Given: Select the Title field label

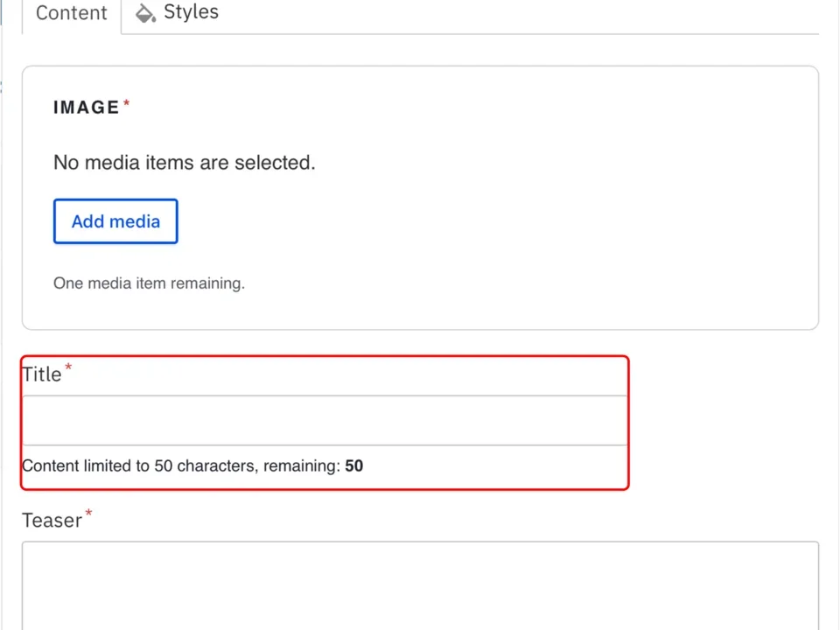Looking at the screenshot, I should tap(42, 374).
